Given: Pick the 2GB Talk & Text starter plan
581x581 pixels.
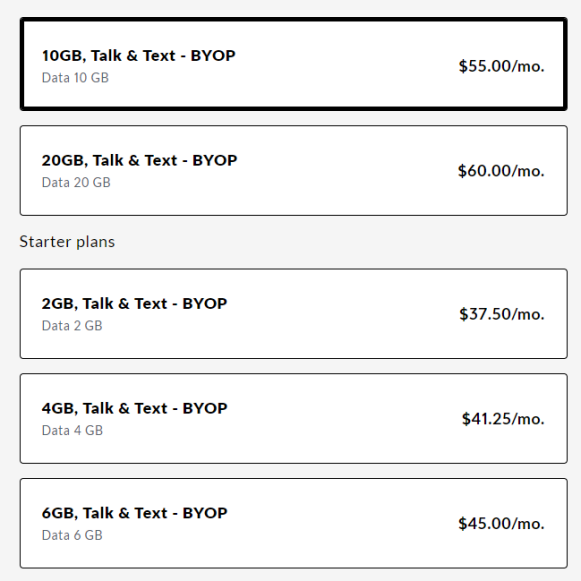Looking at the screenshot, I should pos(293,313).
